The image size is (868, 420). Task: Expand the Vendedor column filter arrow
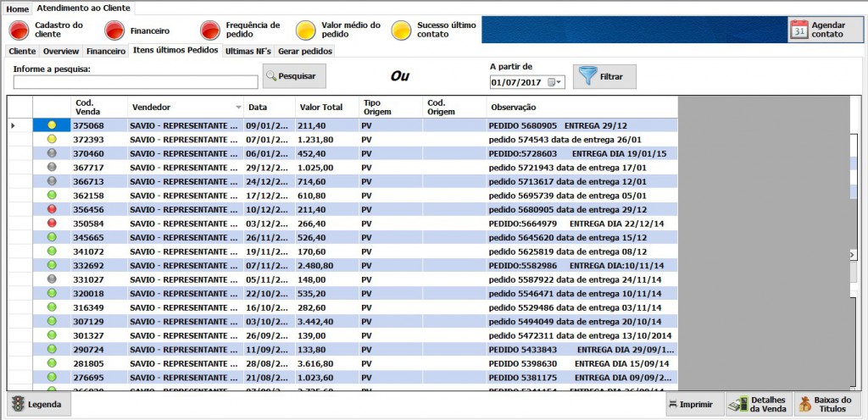[x=238, y=108]
